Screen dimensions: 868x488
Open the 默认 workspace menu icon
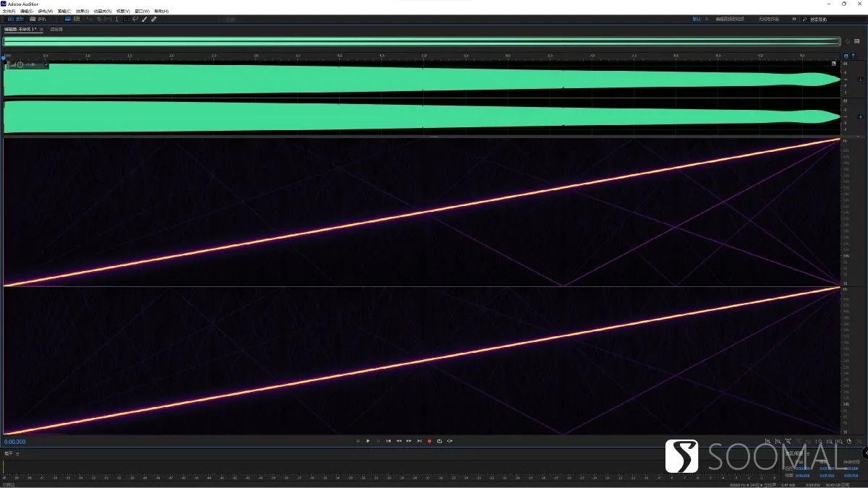click(x=707, y=19)
